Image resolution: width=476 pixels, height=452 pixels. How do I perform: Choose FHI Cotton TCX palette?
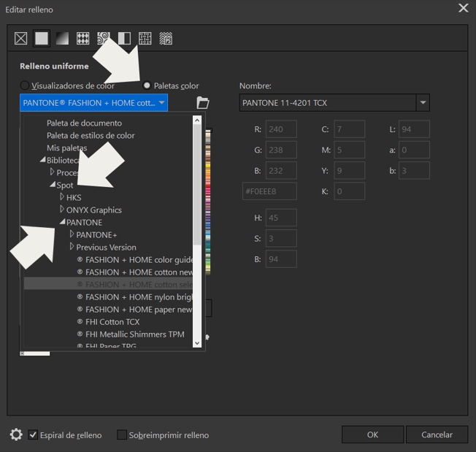[x=108, y=322]
